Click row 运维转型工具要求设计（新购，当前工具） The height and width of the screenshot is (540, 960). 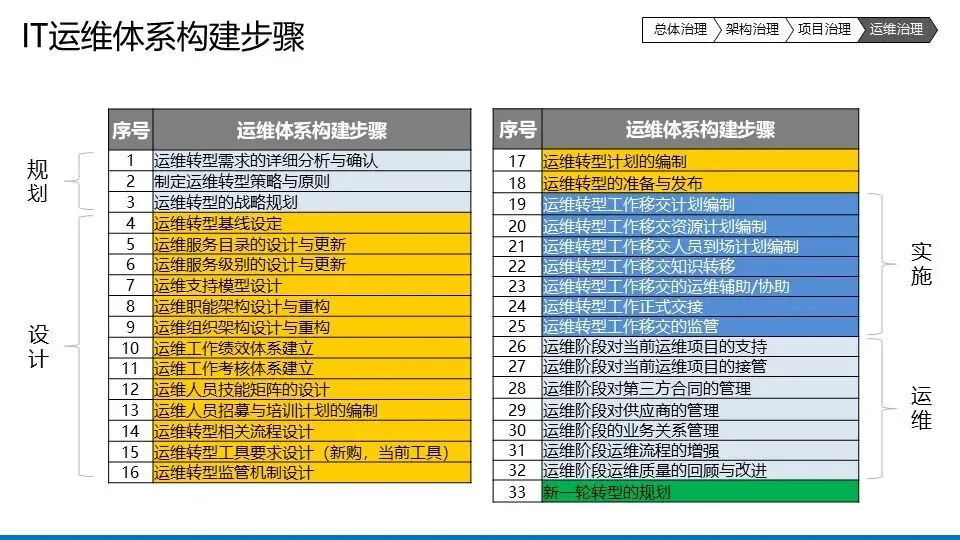point(290,452)
